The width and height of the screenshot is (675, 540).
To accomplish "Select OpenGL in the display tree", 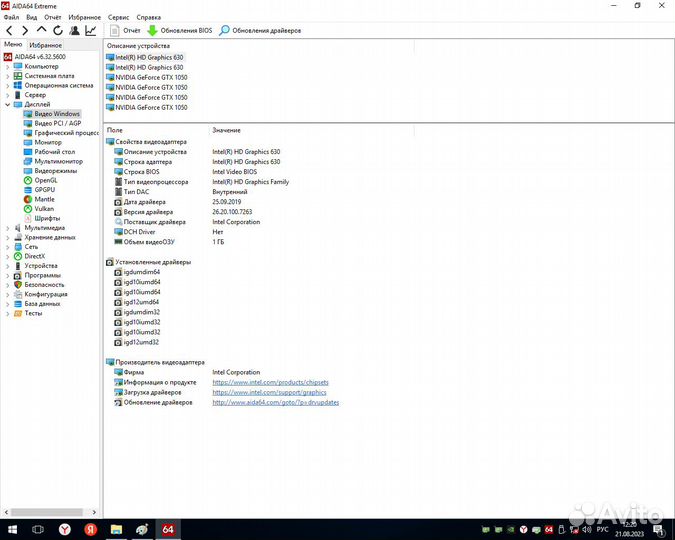I will pos(46,180).
